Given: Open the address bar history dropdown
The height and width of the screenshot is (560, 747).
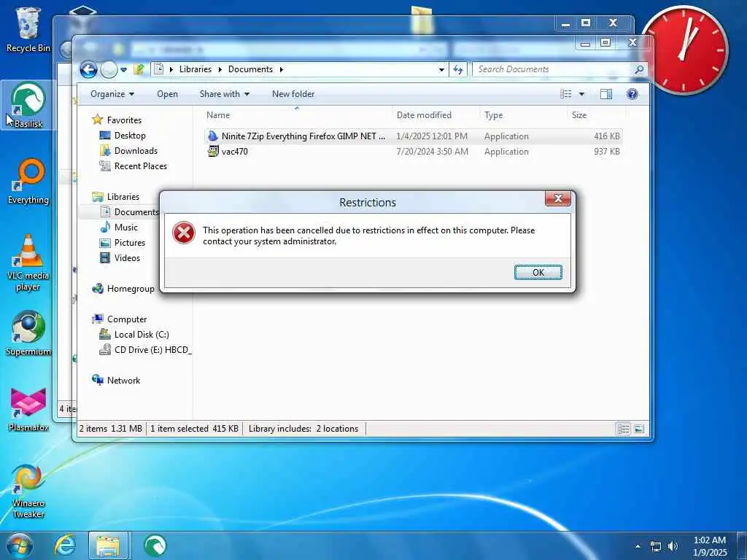Looking at the screenshot, I should (441, 69).
